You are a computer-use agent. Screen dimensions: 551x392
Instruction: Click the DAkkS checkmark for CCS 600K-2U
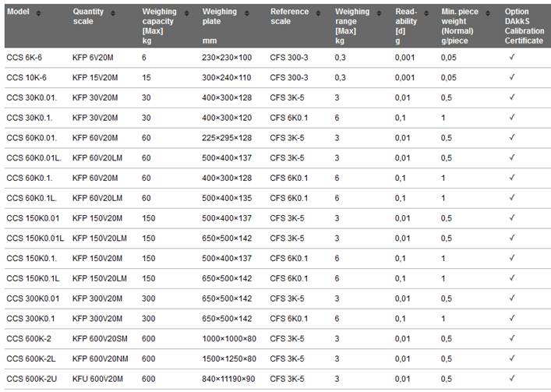point(512,378)
